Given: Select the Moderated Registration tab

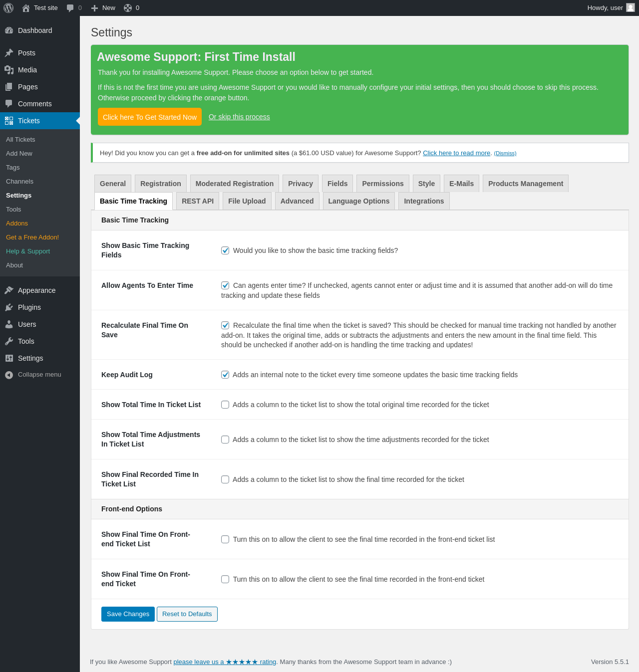Looking at the screenshot, I should pos(235,184).
